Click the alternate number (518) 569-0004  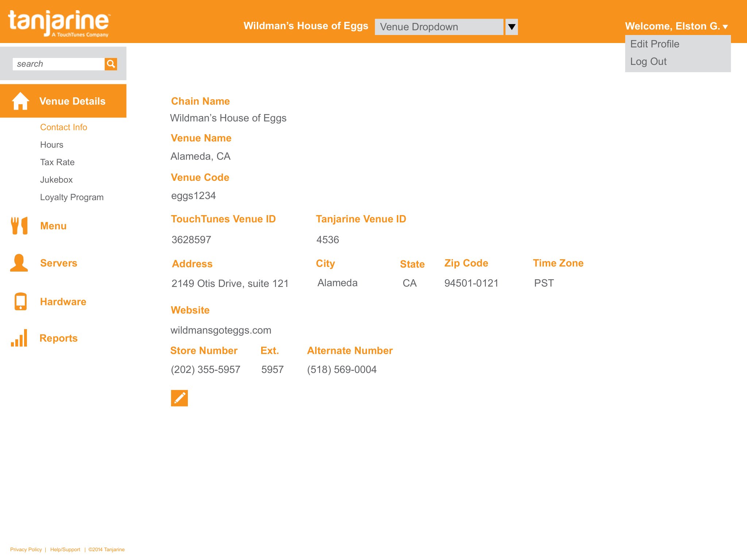(342, 370)
